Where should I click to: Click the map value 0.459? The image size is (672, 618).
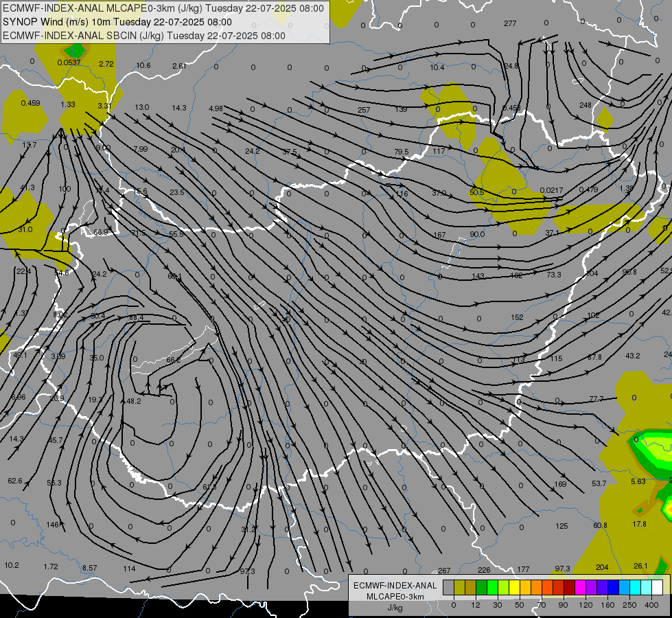click(x=30, y=103)
